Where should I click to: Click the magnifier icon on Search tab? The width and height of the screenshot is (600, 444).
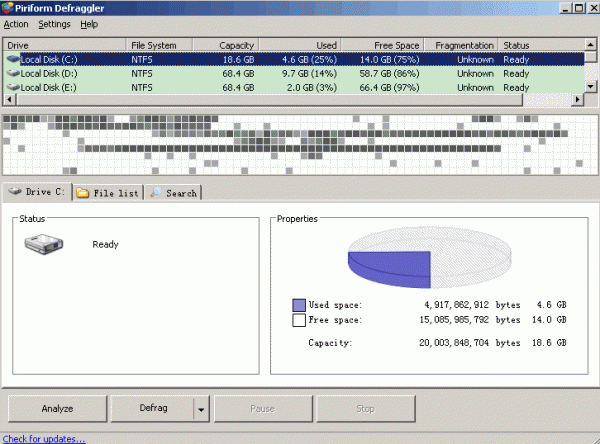(x=155, y=192)
